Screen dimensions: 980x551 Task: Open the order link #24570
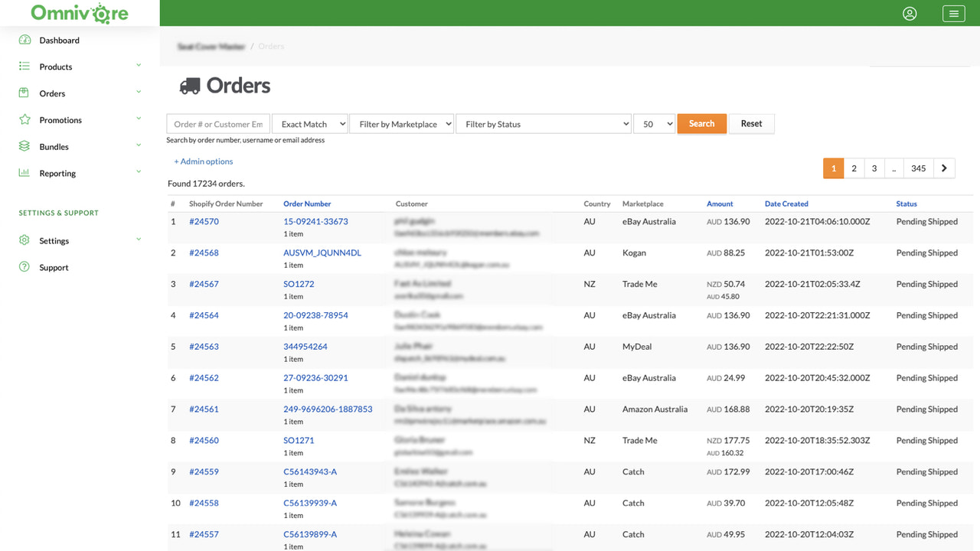point(204,221)
